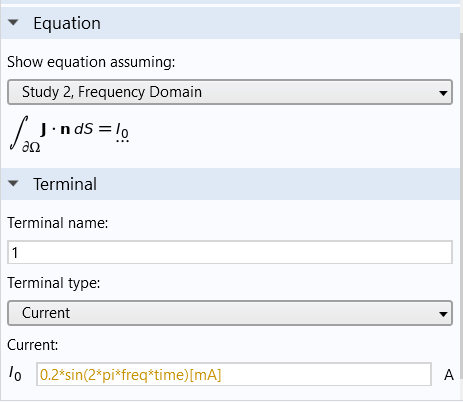Click the unit label A next to the current field
The height and width of the screenshot is (402, 463).
(449, 375)
